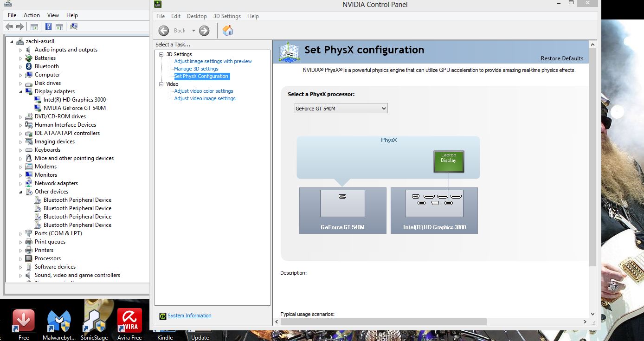Click Avira Free desktop shortcut icon

point(129,321)
